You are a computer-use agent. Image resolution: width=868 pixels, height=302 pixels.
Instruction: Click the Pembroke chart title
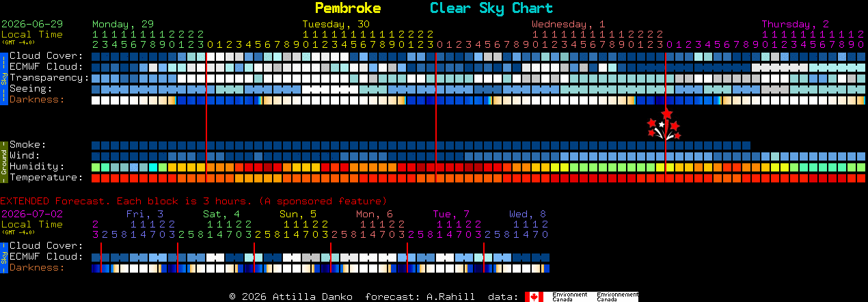(347, 8)
